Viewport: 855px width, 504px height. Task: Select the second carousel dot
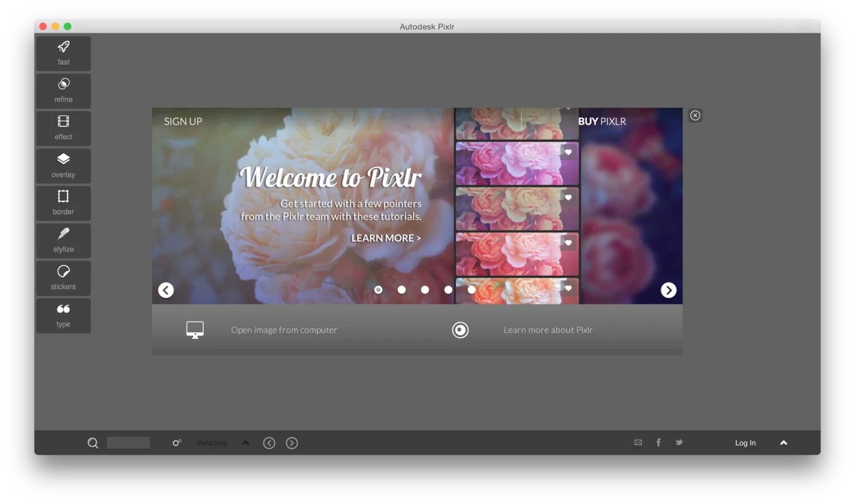click(x=402, y=290)
